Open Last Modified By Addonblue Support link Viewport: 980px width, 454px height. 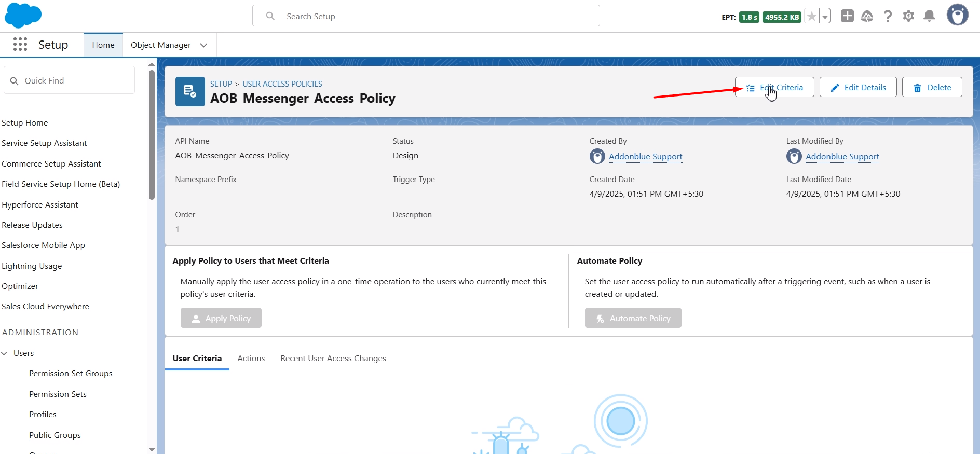pos(842,157)
